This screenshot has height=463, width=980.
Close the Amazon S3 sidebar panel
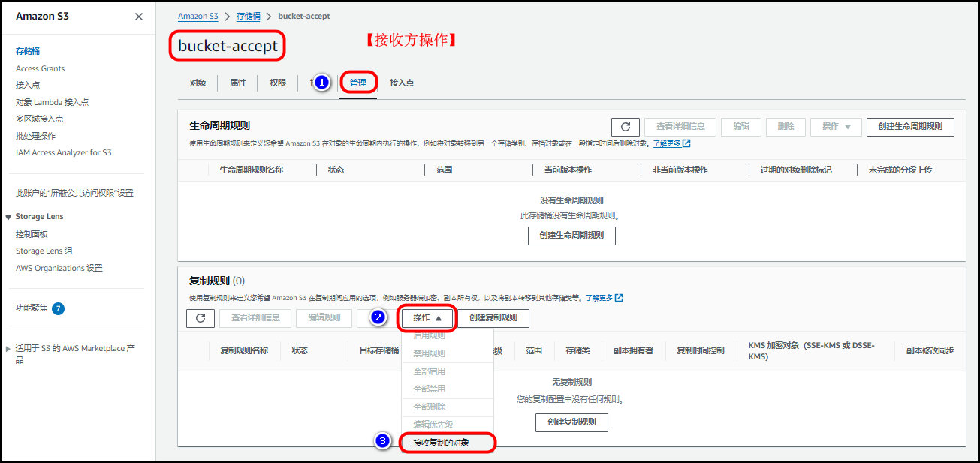[x=139, y=17]
